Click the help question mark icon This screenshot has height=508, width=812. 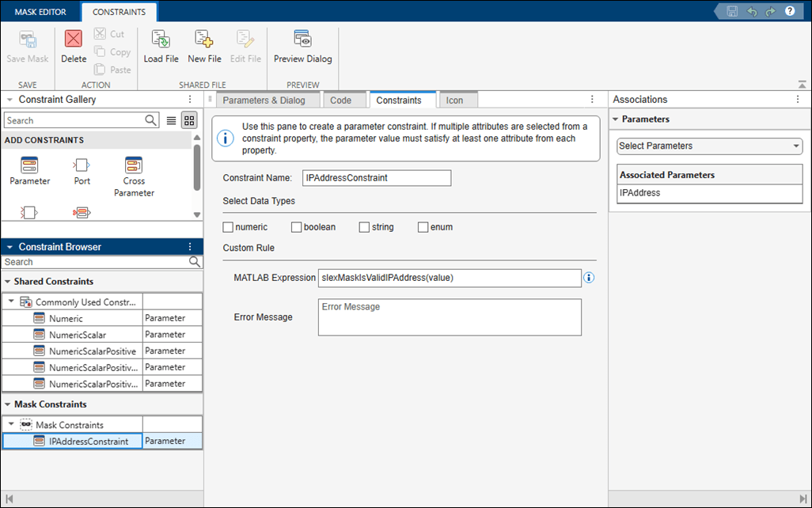[x=789, y=11]
